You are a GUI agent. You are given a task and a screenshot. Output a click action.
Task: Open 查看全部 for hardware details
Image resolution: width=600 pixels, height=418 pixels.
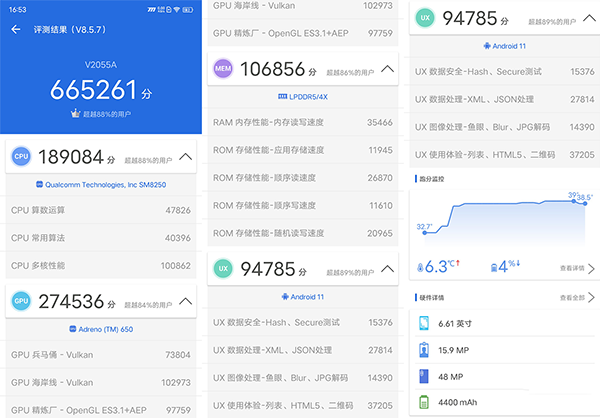click(x=572, y=298)
